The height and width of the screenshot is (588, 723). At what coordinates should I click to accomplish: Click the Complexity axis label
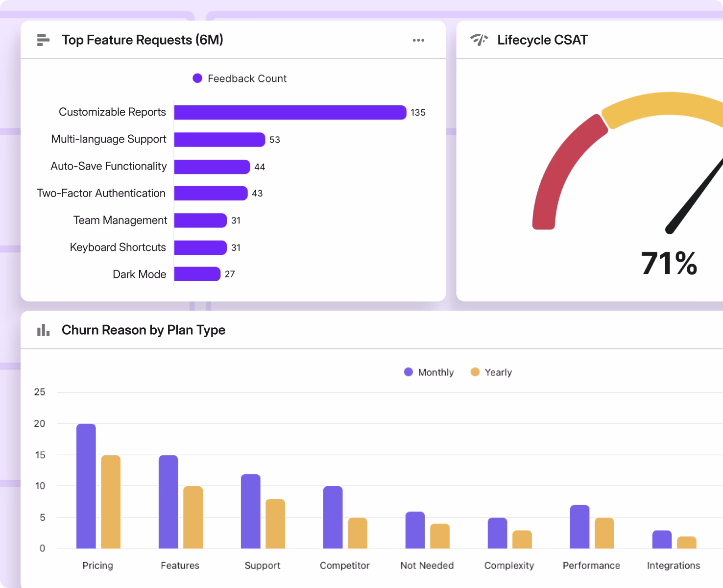(x=509, y=565)
